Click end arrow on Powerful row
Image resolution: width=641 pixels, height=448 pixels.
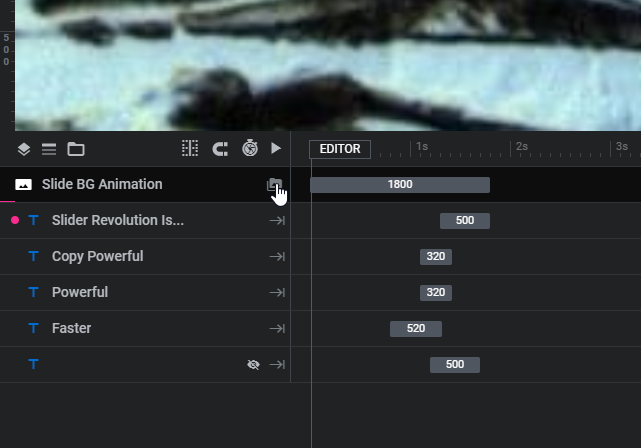(277, 293)
